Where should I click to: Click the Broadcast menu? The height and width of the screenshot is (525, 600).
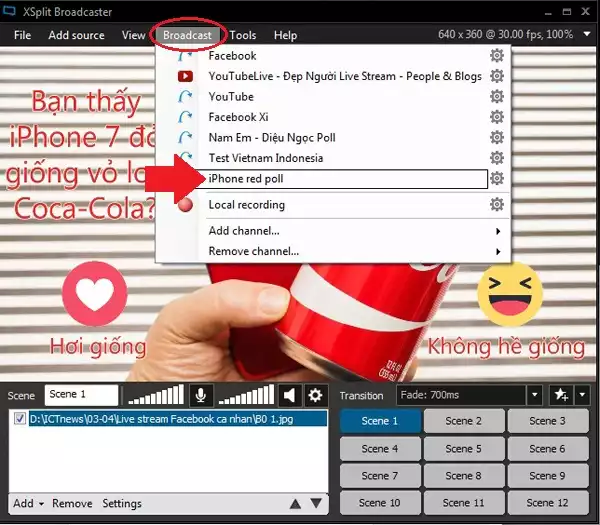187,35
